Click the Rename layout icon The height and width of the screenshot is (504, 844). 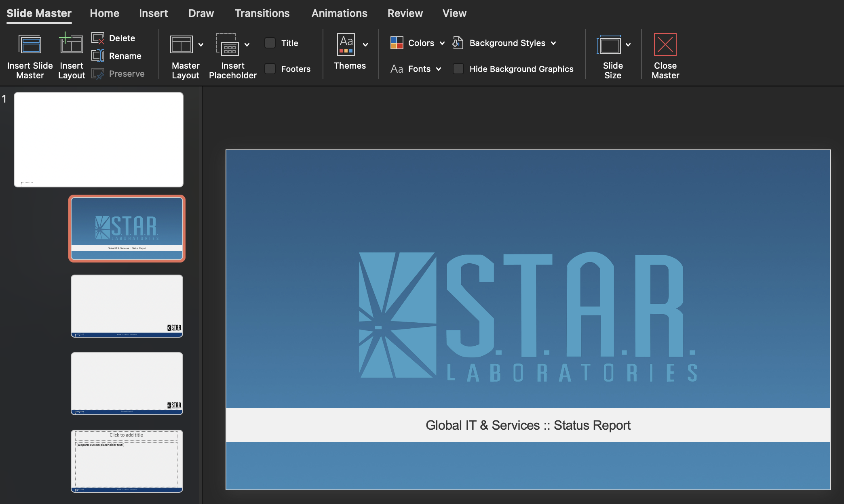tap(98, 56)
